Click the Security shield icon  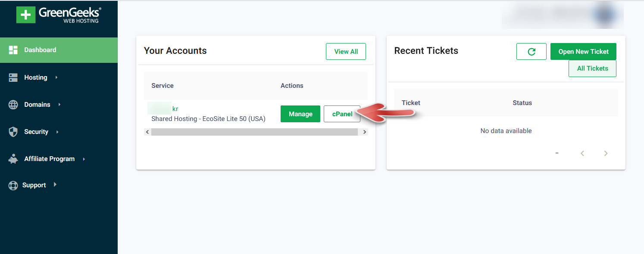(13, 132)
